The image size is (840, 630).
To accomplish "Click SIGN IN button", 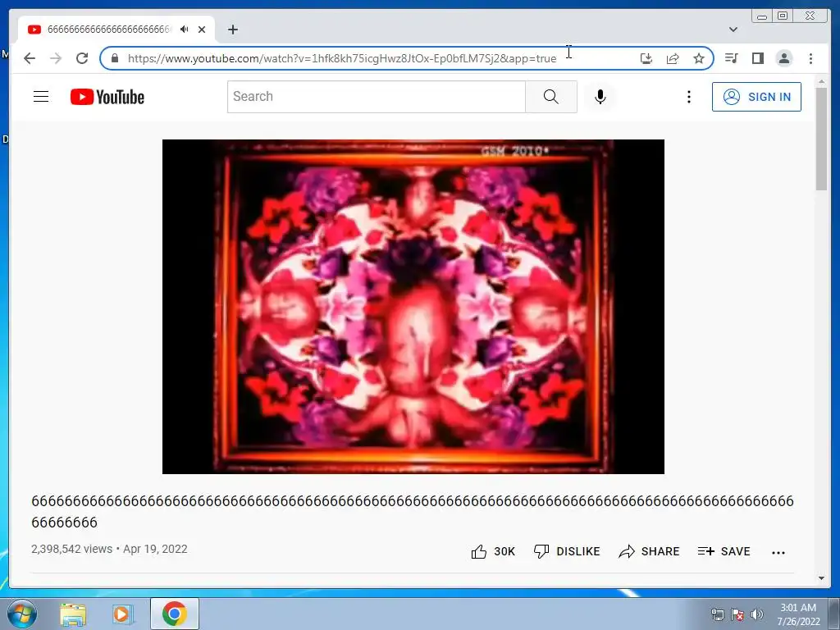I will pyautogui.click(x=756, y=97).
